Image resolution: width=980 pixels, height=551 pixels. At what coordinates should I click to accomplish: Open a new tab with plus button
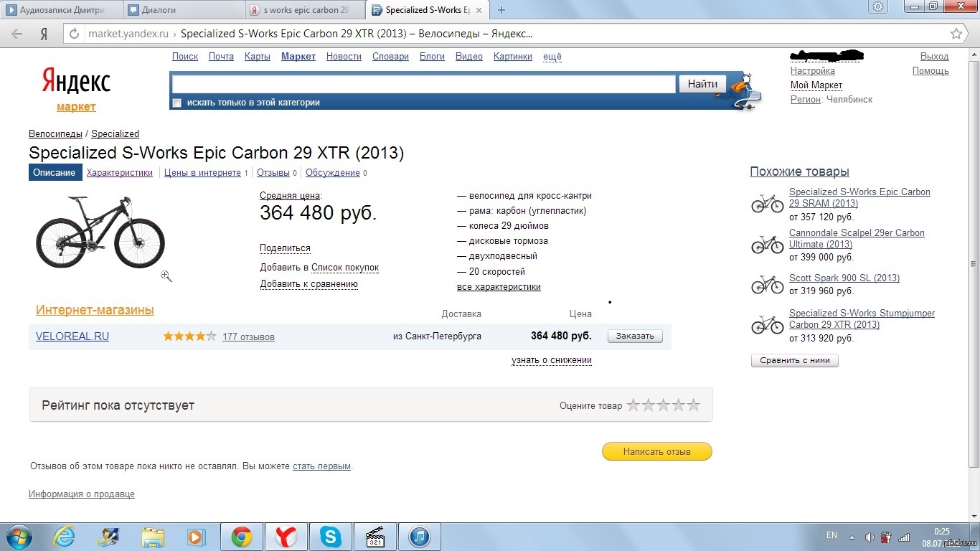coord(501,10)
